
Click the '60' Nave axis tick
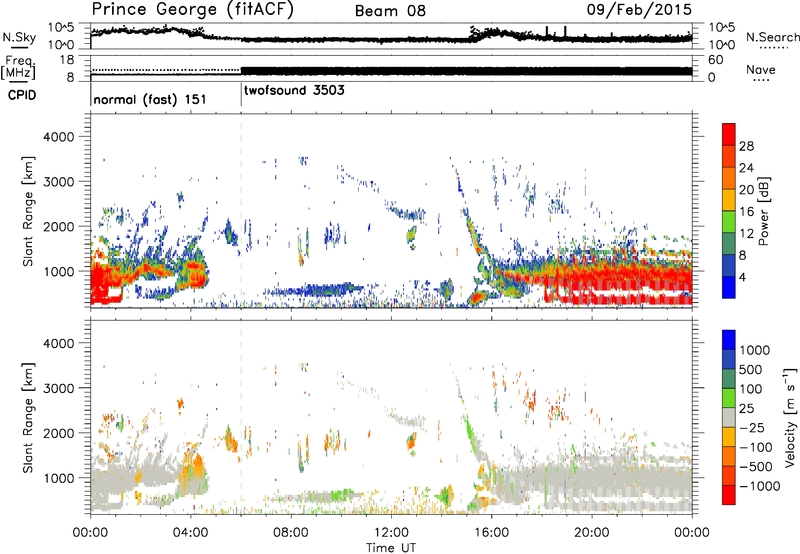[x=715, y=60]
